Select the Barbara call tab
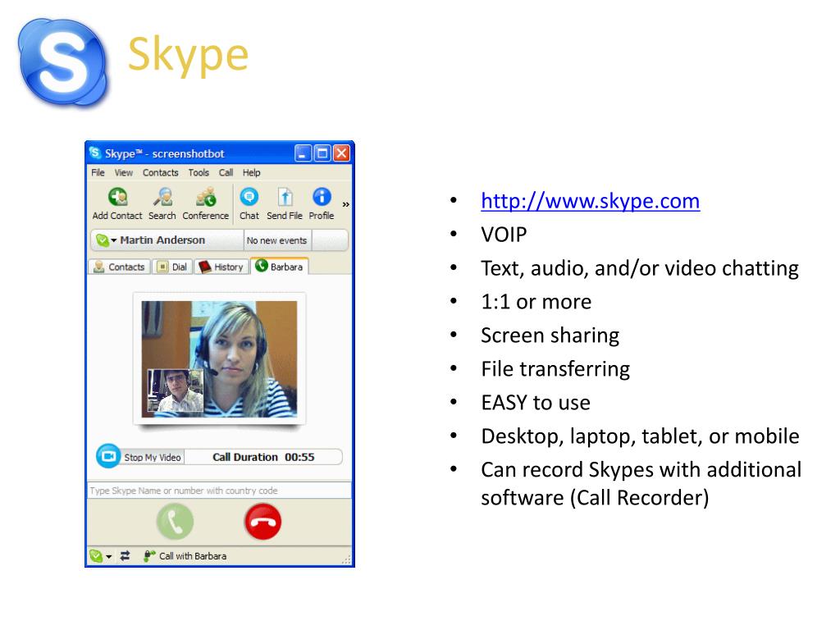Viewport: 840px width, 630px height. tap(279, 267)
